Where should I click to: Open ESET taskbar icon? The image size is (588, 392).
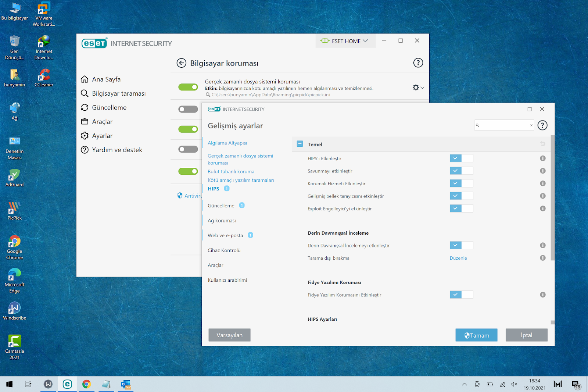pos(67,384)
